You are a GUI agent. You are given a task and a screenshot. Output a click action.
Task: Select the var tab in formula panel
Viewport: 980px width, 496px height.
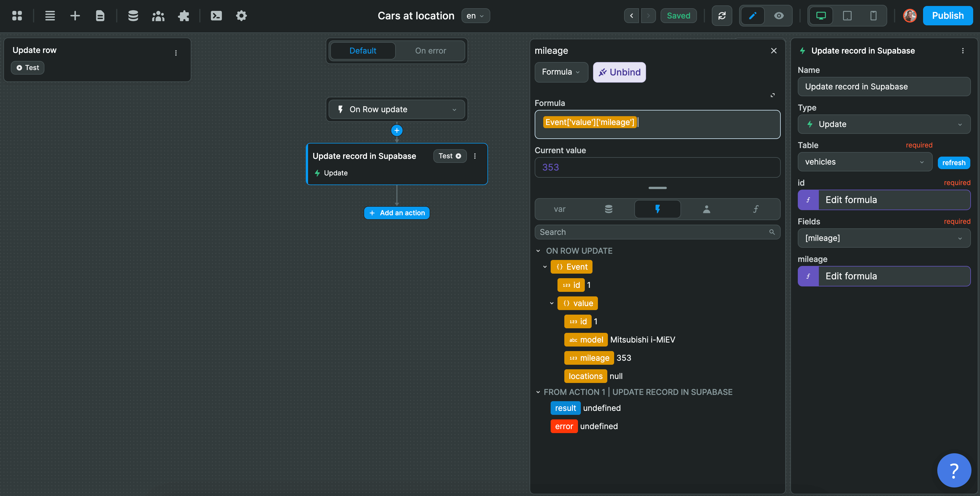click(x=559, y=209)
